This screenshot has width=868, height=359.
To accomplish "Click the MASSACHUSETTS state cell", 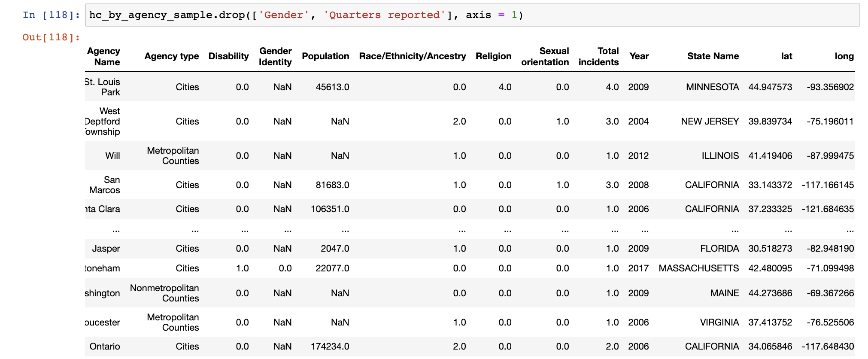I will click(699, 268).
